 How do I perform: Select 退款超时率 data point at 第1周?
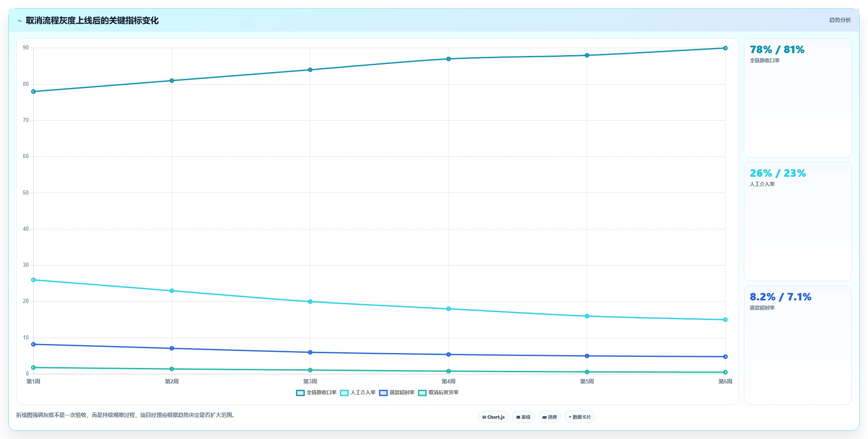(34, 344)
